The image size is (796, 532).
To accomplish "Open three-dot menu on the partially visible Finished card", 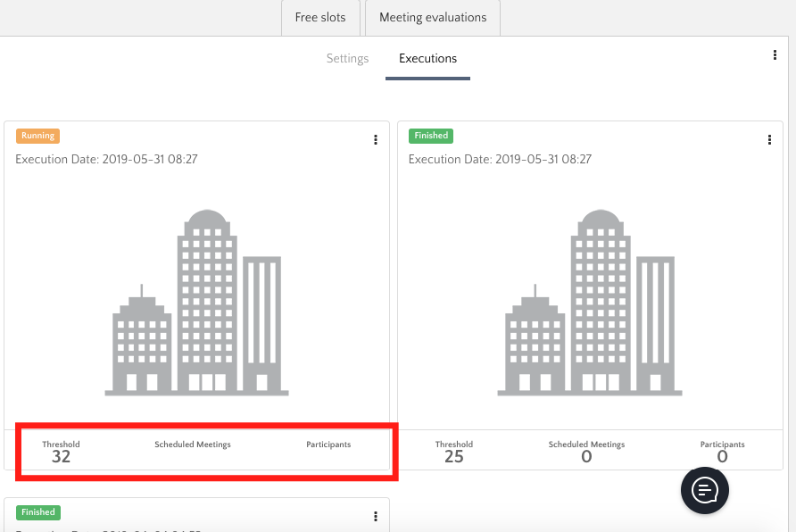I will pos(376,517).
